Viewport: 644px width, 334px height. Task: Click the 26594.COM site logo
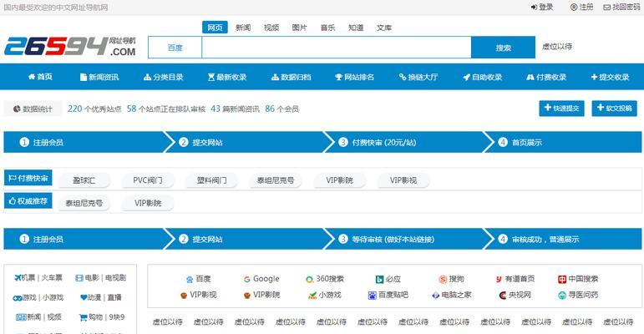click(70, 47)
